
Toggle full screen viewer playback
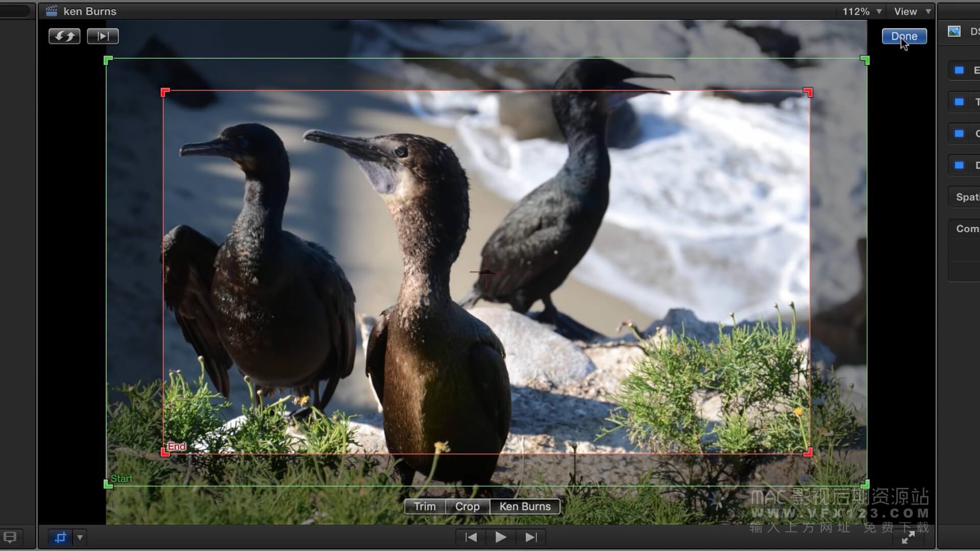point(908,538)
